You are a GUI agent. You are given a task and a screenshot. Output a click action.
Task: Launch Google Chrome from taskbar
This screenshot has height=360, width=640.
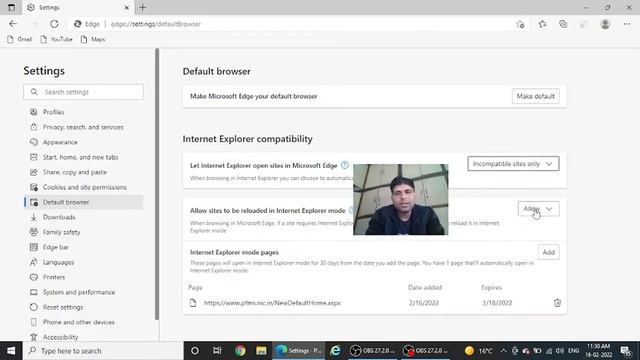click(240, 351)
